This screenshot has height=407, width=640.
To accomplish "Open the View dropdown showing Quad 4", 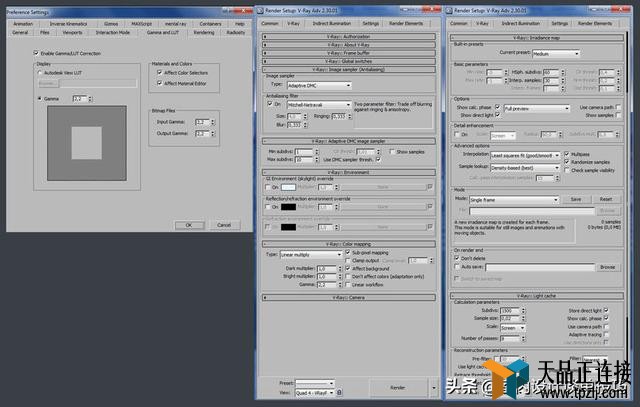I will tap(315, 393).
